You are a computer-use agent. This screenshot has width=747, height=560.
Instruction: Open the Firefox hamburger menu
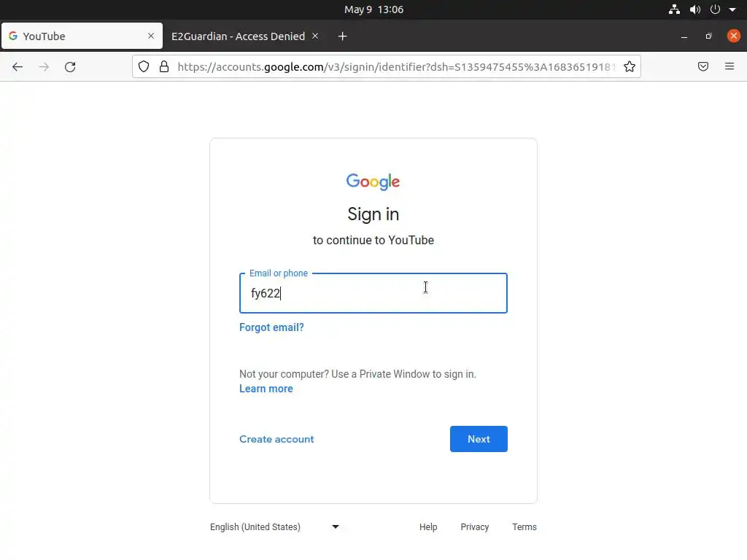[x=729, y=66]
